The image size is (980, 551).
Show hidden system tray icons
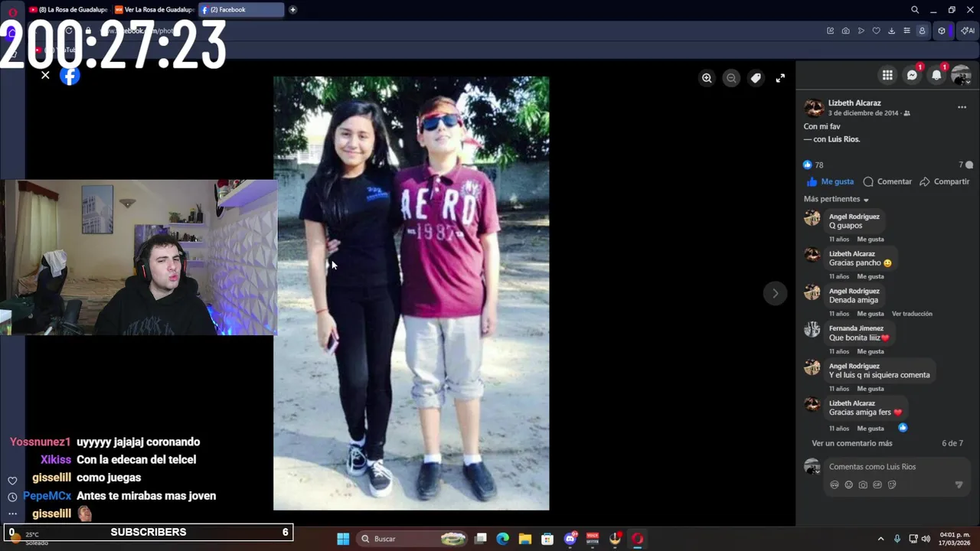[x=880, y=539]
